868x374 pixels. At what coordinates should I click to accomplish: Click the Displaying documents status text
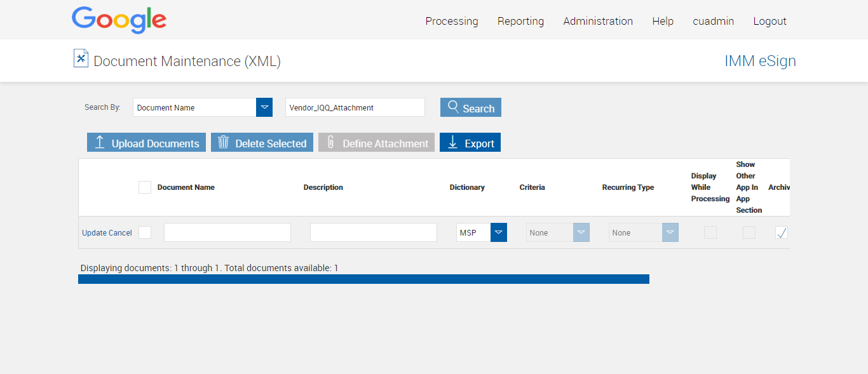[210, 268]
